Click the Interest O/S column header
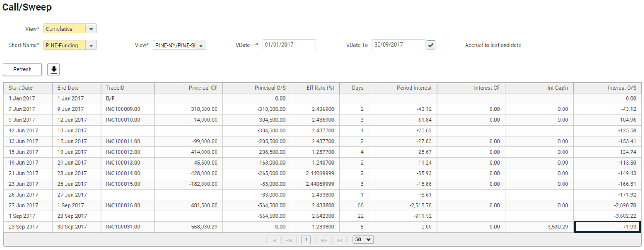Screen dimensions: 644x250 pyautogui.click(x=622, y=88)
